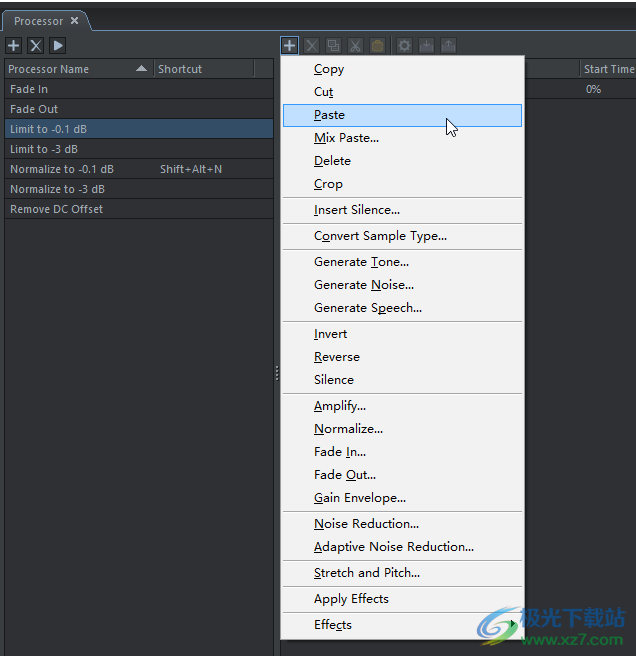Delete selected processor with the X icon
The image size is (636, 656).
coord(36,45)
